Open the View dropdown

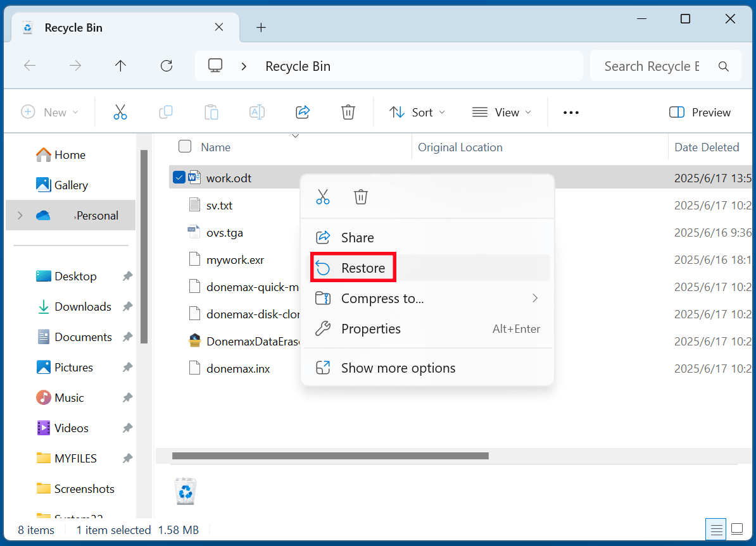501,112
